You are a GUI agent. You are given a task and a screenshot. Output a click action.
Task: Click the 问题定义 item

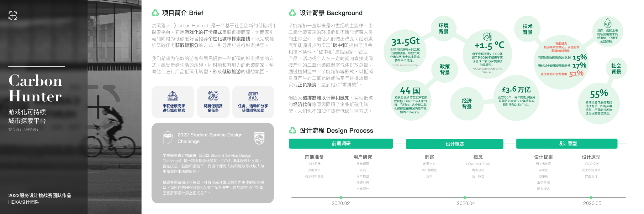click(429, 164)
